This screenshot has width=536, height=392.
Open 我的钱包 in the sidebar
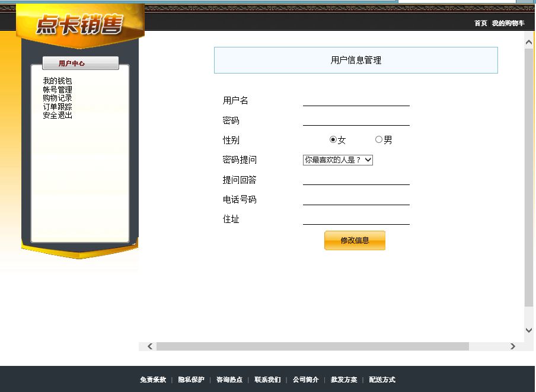(58, 81)
